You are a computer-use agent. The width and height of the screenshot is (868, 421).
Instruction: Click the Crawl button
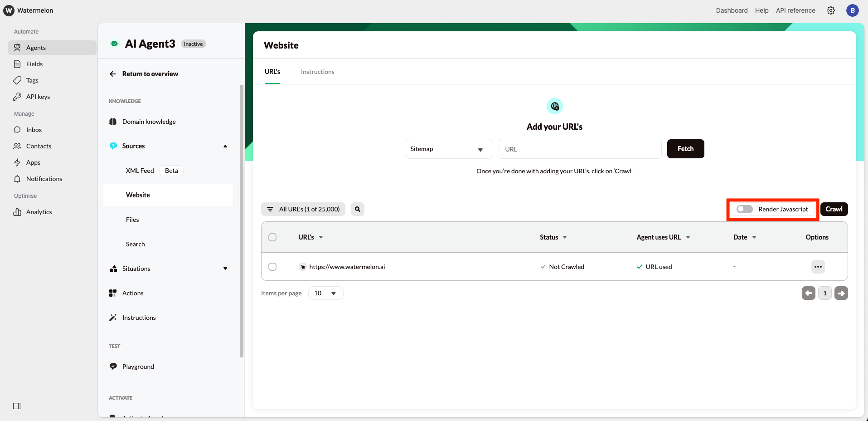click(834, 209)
